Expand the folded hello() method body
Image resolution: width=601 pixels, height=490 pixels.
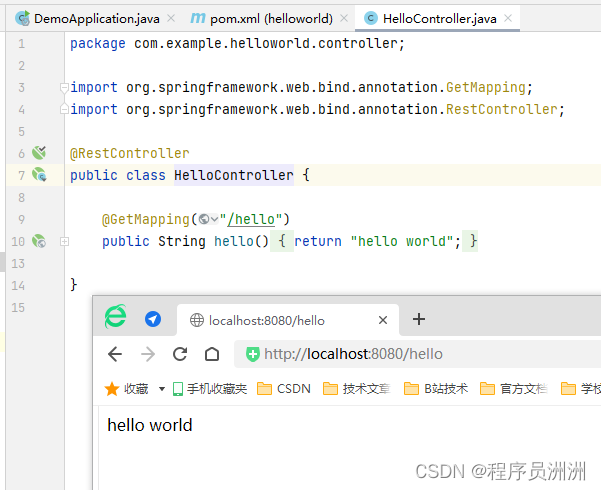64,242
